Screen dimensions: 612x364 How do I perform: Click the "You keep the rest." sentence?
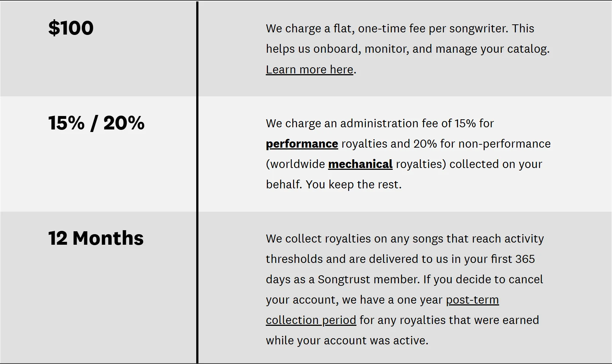(354, 184)
